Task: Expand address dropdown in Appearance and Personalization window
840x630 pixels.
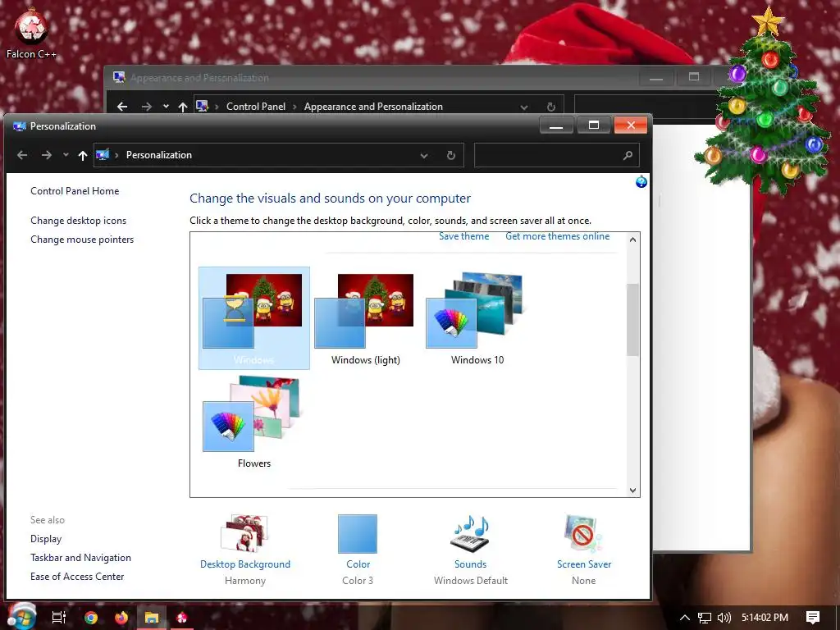Action: tap(524, 107)
